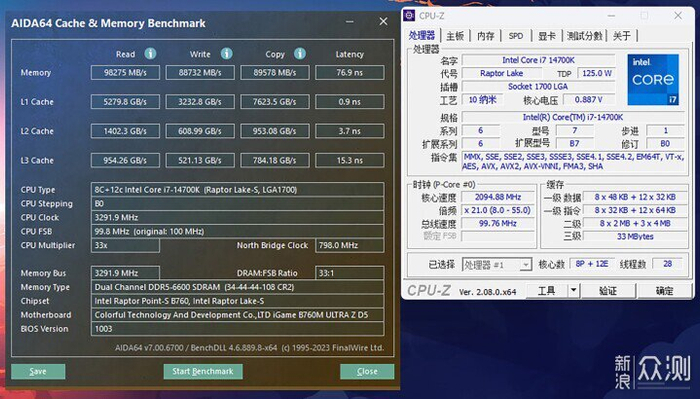Click the Write info icon in AIDA64
The image size is (700, 399).
click(x=227, y=54)
